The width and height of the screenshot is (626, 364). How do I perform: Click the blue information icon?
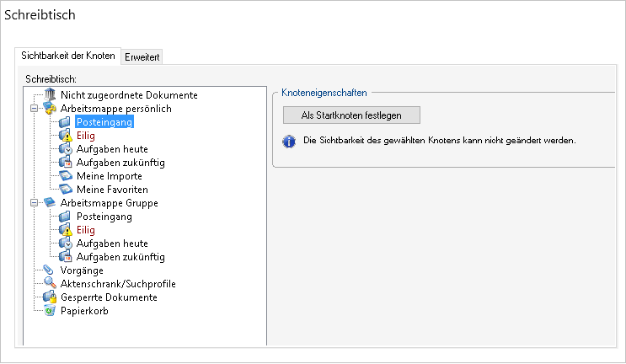coord(289,142)
